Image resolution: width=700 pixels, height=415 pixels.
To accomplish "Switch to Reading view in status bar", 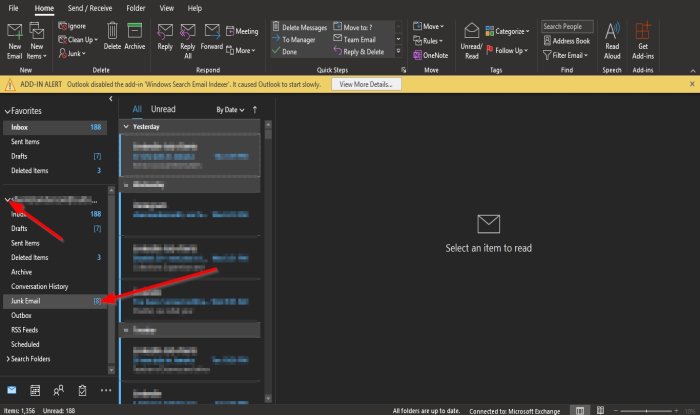I will pyautogui.click(x=600, y=410).
